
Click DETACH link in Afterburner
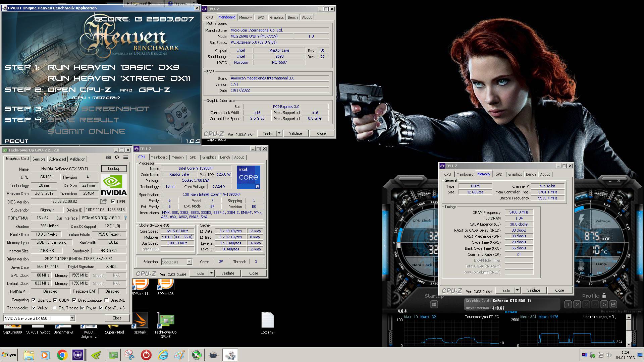(x=511, y=312)
